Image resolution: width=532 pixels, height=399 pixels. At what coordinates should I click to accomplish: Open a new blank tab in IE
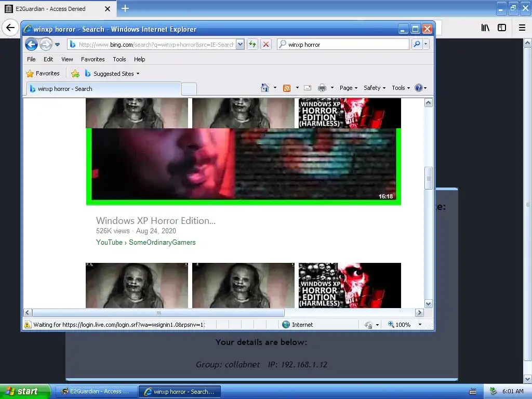189,89
